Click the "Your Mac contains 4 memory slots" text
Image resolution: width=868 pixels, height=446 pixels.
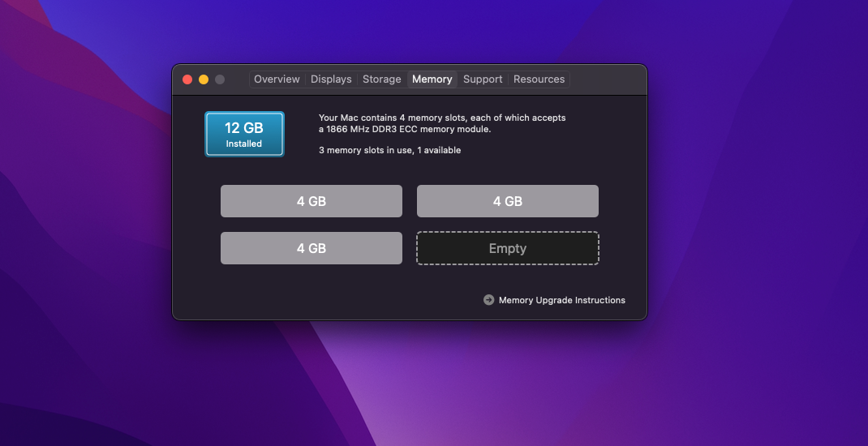[x=392, y=118]
